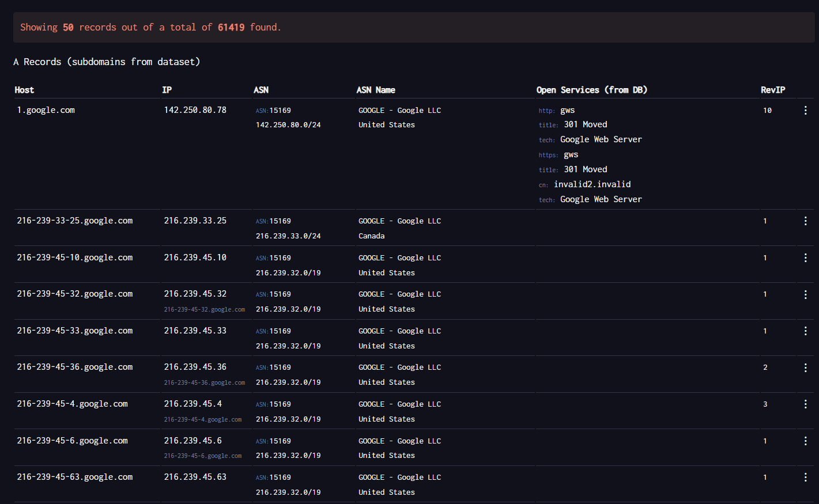
Task: Open the vertical dots menu for 216-239-45-4.google.com
Action: pyautogui.click(x=805, y=404)
